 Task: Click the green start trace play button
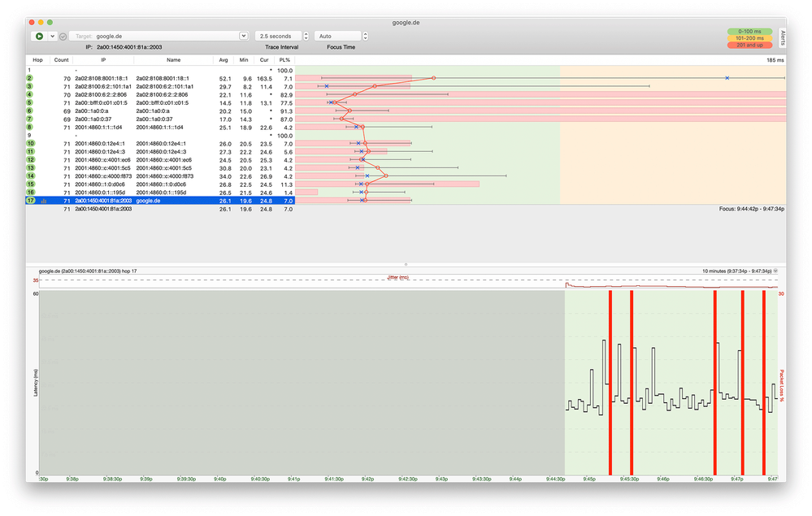point(39,36)
